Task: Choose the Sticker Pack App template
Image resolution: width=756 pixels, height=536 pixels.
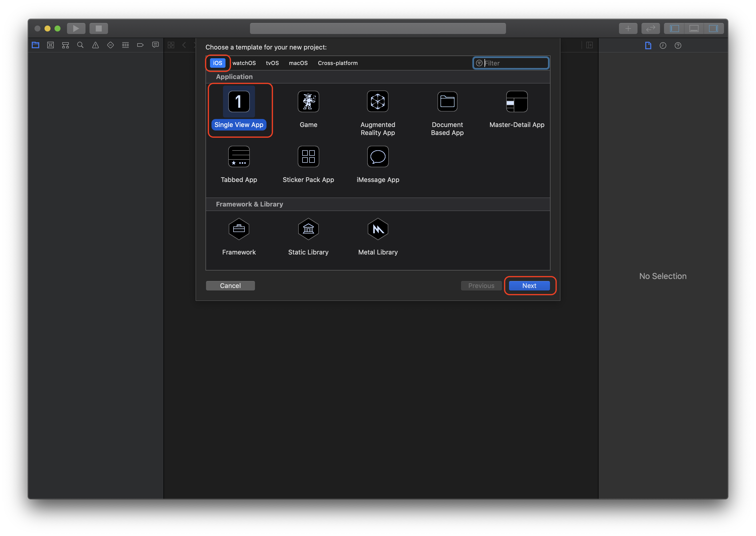Action: point(308,157)
